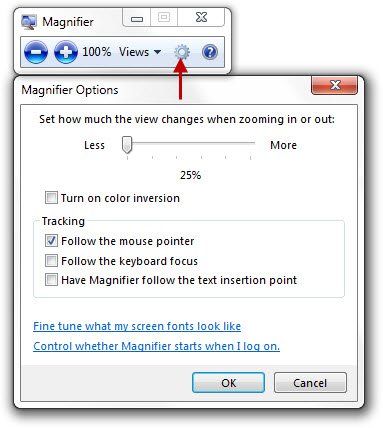Open Fine tune what my screen fonts look like
The width and height of the screenshot is (383, 428).
[x=137, y=326]
